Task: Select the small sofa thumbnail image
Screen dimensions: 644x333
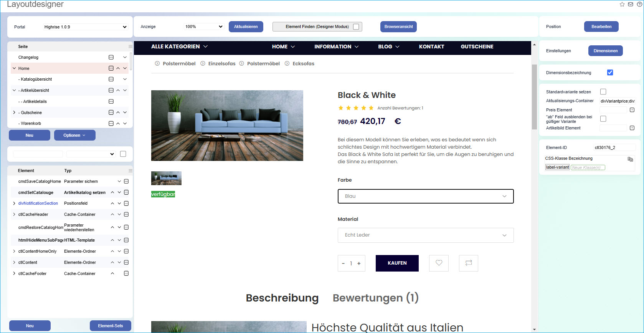Action: (x=166, y=178)
